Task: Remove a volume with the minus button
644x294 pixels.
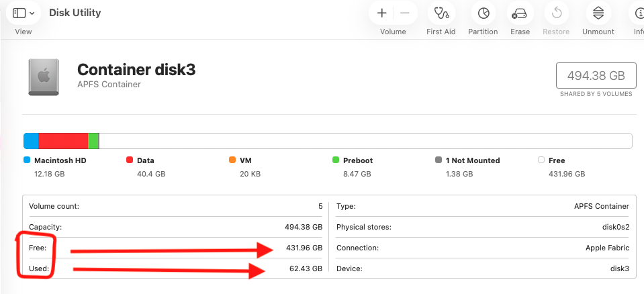Action: pos(405,13)
